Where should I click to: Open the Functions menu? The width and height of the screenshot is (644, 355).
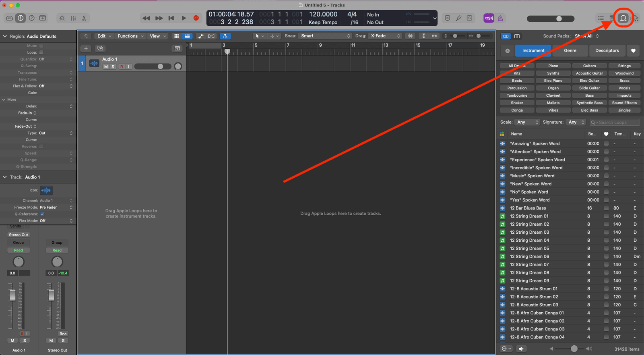pyautogui.click(x=130, y=36)
